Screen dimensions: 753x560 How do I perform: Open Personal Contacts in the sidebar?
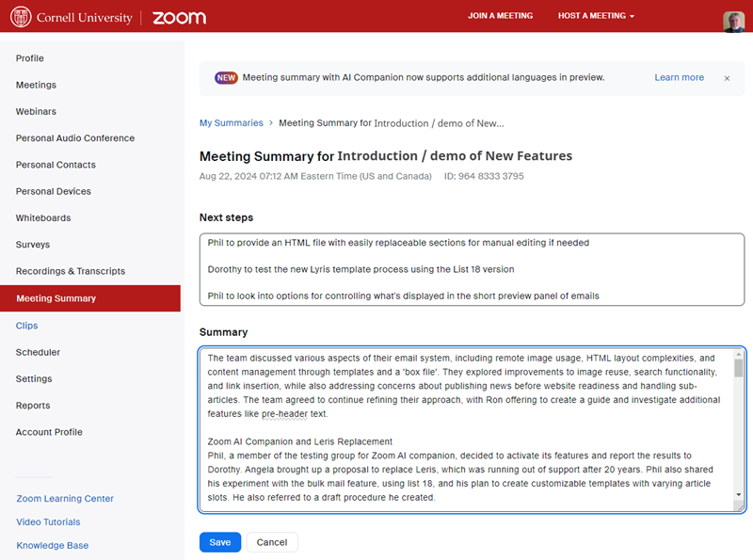click(x=56, y=165)
